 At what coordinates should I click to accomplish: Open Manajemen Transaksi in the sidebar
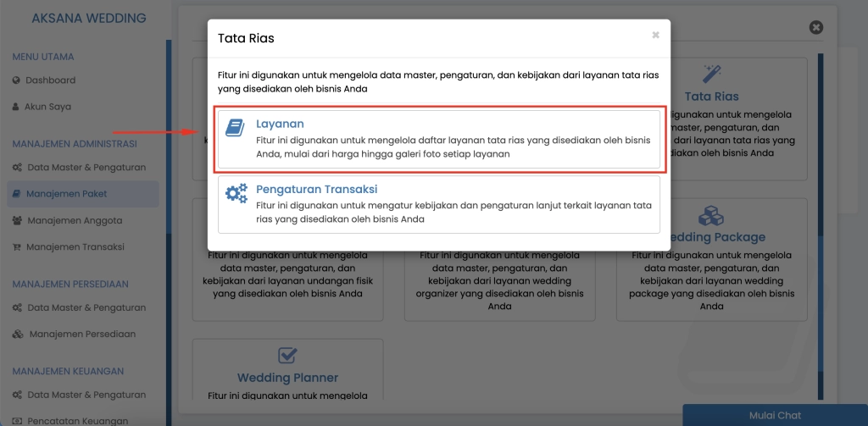click(x=75, y=246)
